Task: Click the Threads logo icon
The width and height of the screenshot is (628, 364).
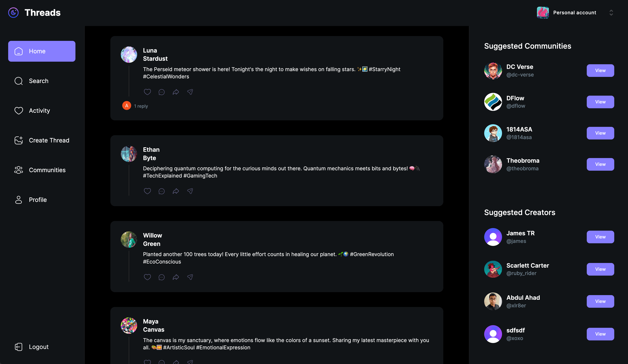Action: coord(13,12)
